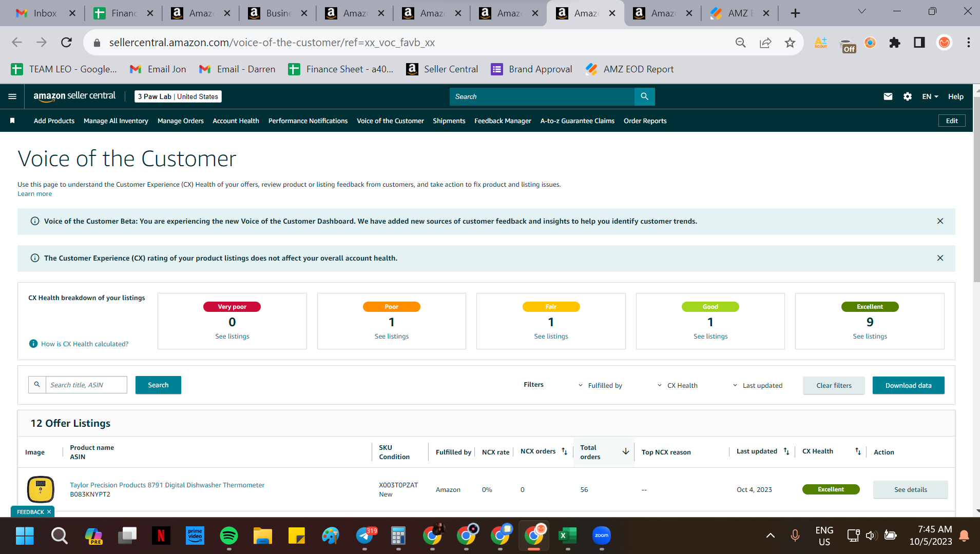
Task: Click the Search button beside title ASIN field
Action: point(158,385)
